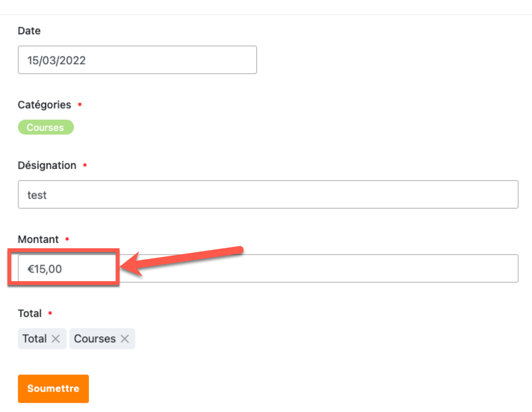
Task: Click the red asterisk beside Catégories
Action: 80,105
